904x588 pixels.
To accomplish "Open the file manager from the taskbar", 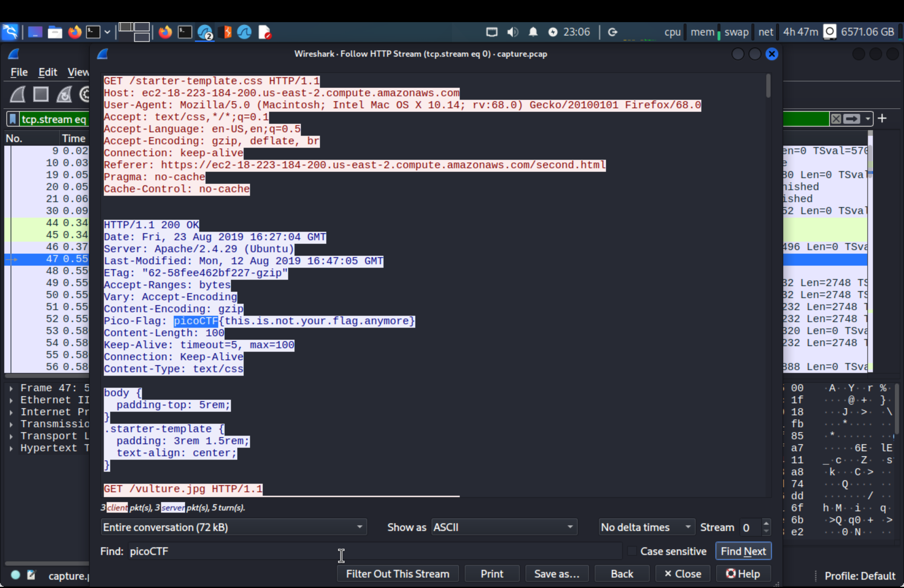I will [x=55, y=32].
